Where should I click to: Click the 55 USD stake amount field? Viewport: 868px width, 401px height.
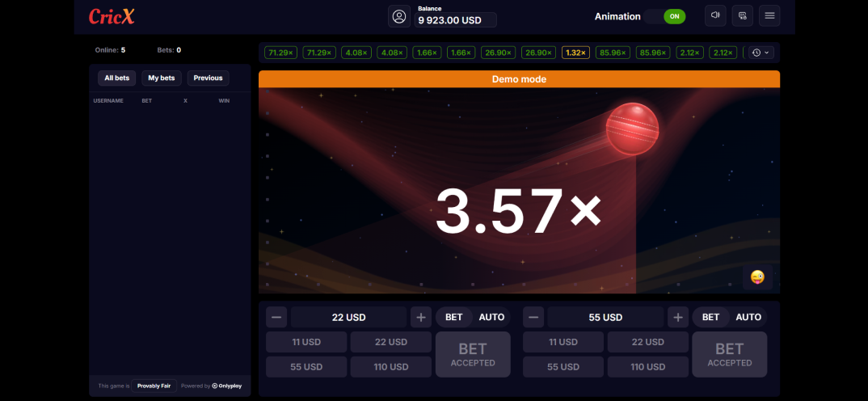605,318
